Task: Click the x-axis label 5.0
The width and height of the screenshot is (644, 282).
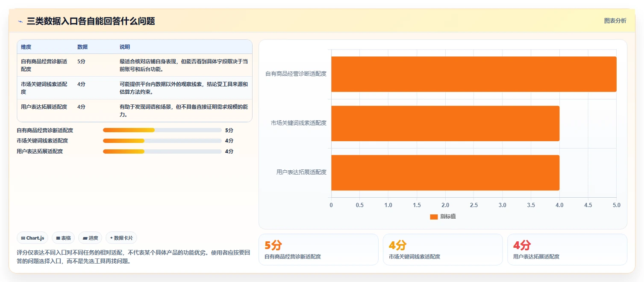Action: click(616, 205)
